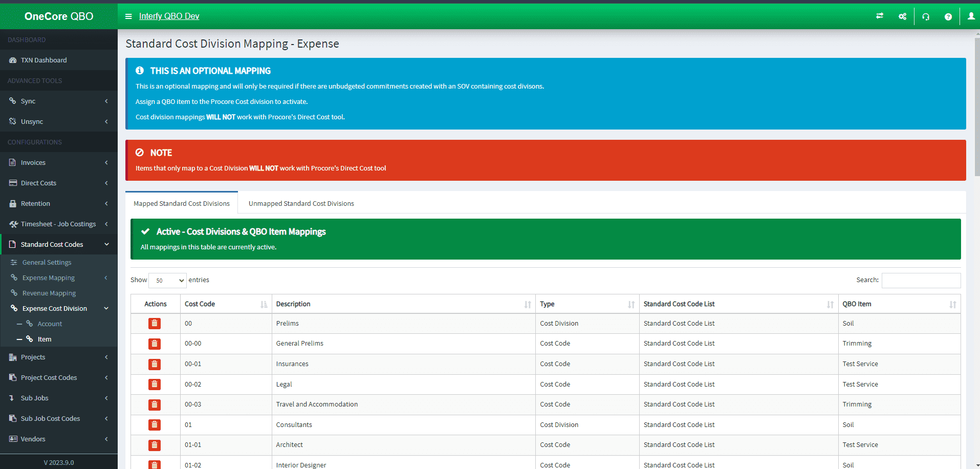Switch to Unmapped Standard Cost Divisions tab
This screenshot has height=469, width=980.
click(301, 204)
